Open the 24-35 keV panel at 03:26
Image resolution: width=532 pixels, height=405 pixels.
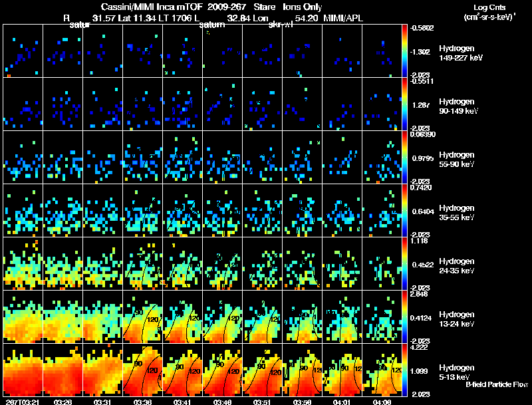tap(63, 264)
